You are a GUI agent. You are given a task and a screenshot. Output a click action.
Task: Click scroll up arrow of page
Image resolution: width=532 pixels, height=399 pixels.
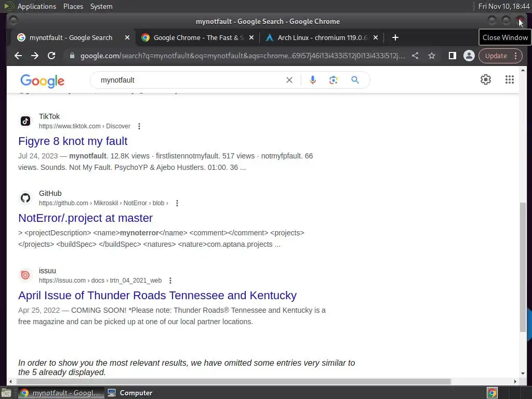[523, 70]
